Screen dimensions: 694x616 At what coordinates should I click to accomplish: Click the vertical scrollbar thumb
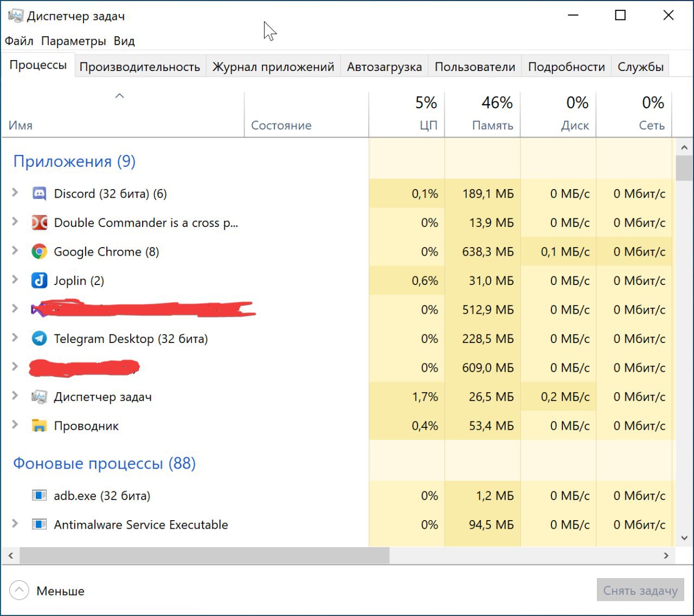[x=684, y=168]
